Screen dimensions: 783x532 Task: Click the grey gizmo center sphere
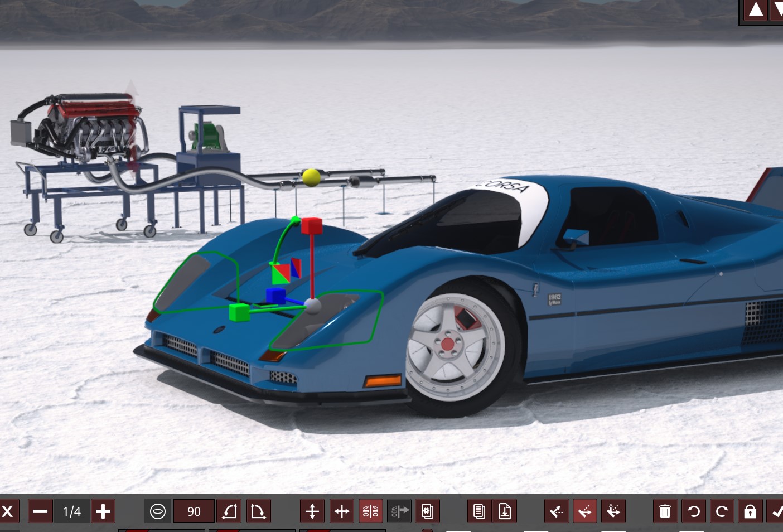click(x=313, y=306)
